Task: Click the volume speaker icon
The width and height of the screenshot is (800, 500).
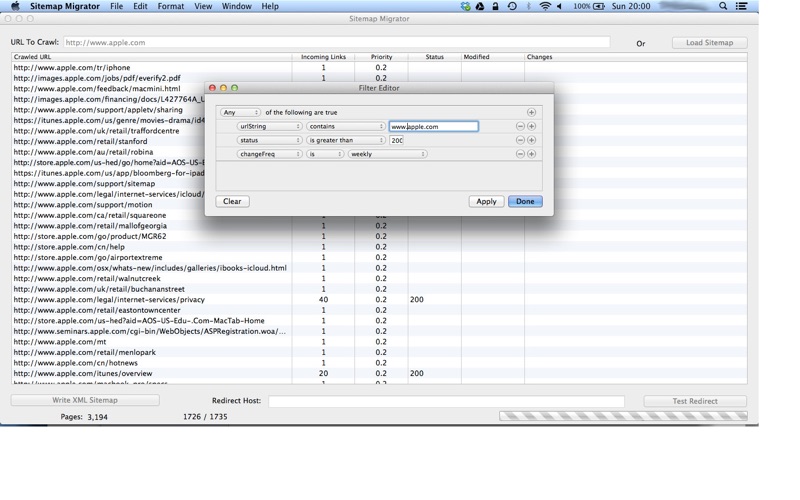Action: pyautogui.click(x=560, y=6)
